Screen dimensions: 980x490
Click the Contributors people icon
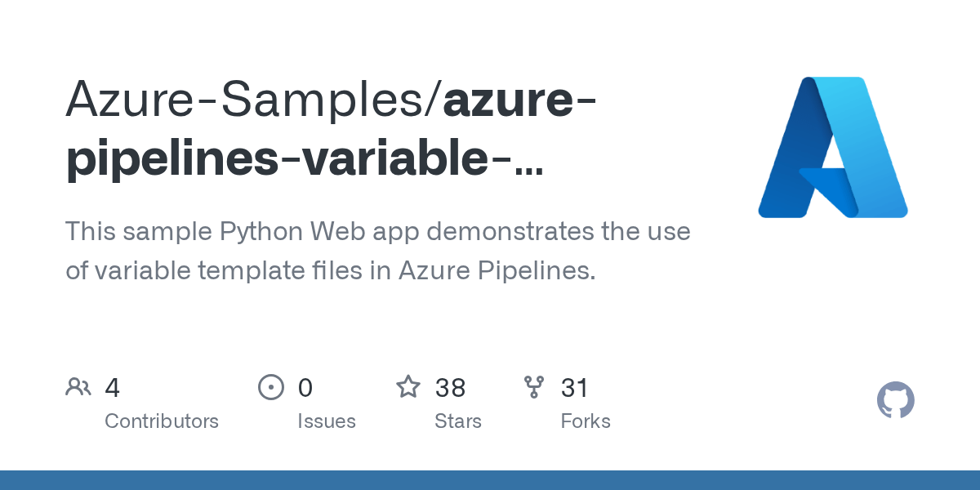click(x=78, y=387)
